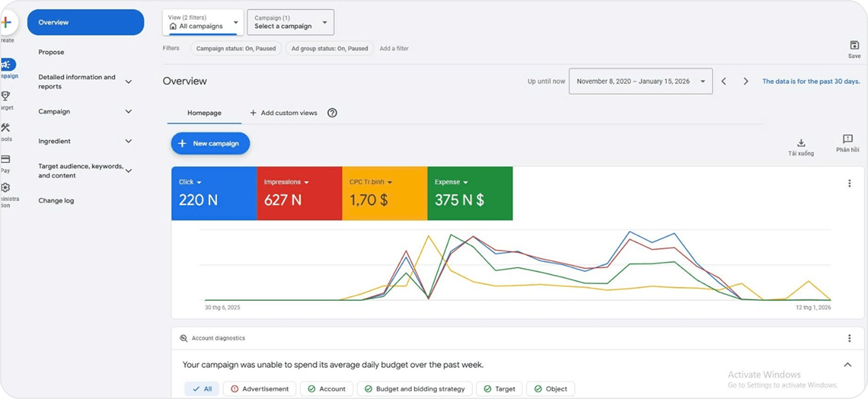Click the download (Tải xuống) icon
Screen dimensions: 868x399
801,143
